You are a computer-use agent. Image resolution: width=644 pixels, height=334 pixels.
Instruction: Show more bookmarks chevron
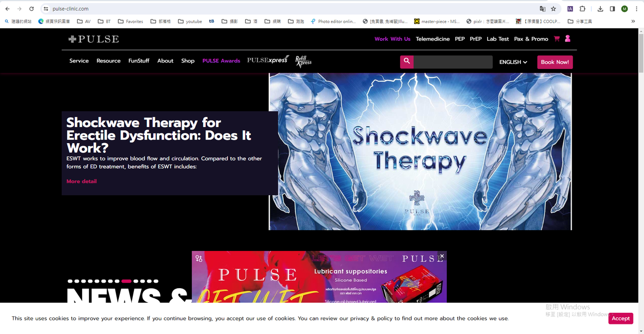tap(633, 21)
